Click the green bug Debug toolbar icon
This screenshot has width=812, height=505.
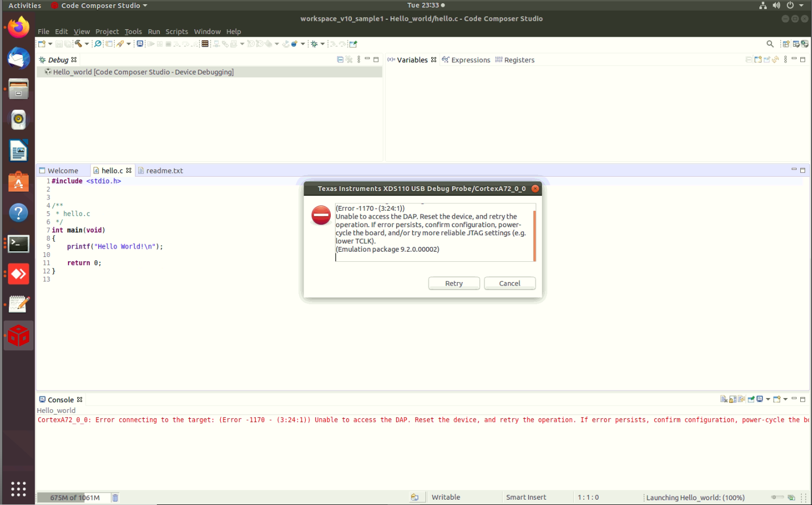(x=314, y=44)
